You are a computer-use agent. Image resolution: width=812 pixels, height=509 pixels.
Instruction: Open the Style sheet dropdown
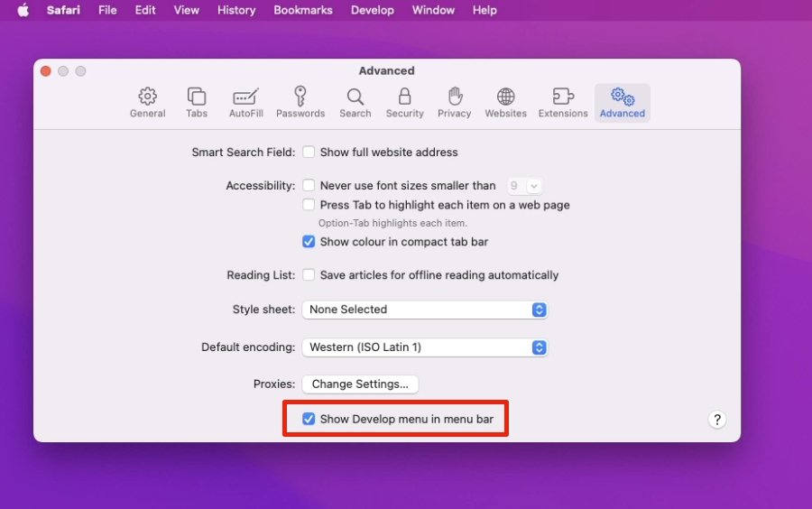coord(425,310)
